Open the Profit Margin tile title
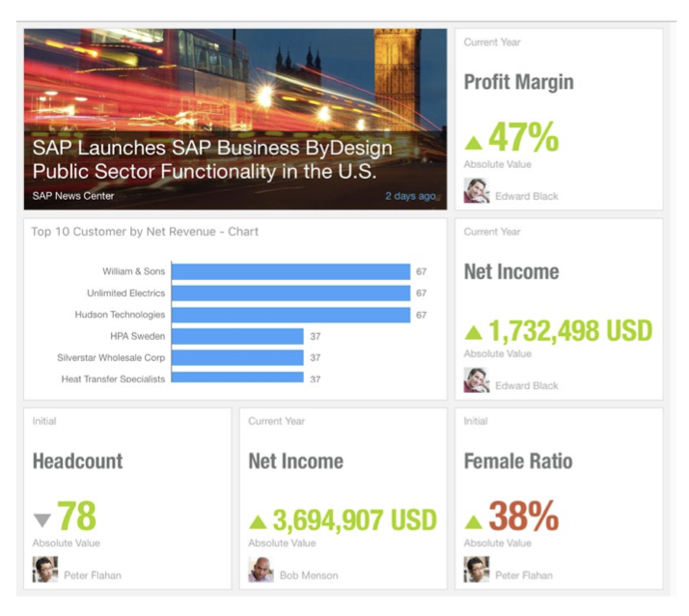 point(518,82)
